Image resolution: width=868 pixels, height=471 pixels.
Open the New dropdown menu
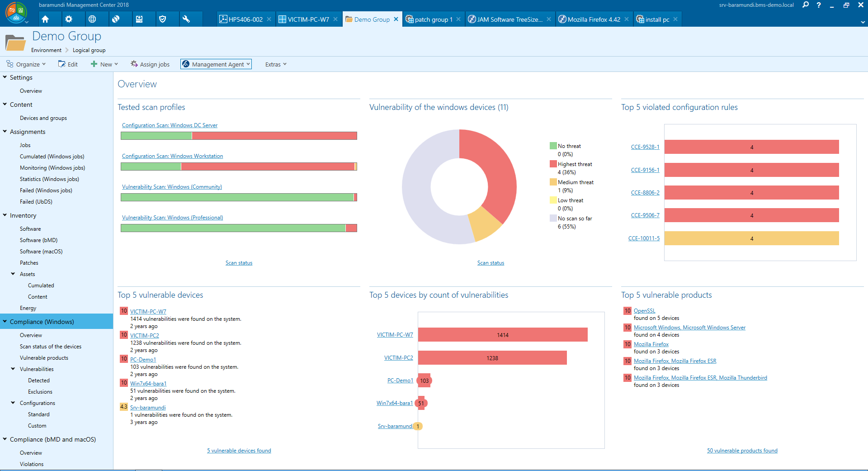pyautogui.click(x=104, y=64)
